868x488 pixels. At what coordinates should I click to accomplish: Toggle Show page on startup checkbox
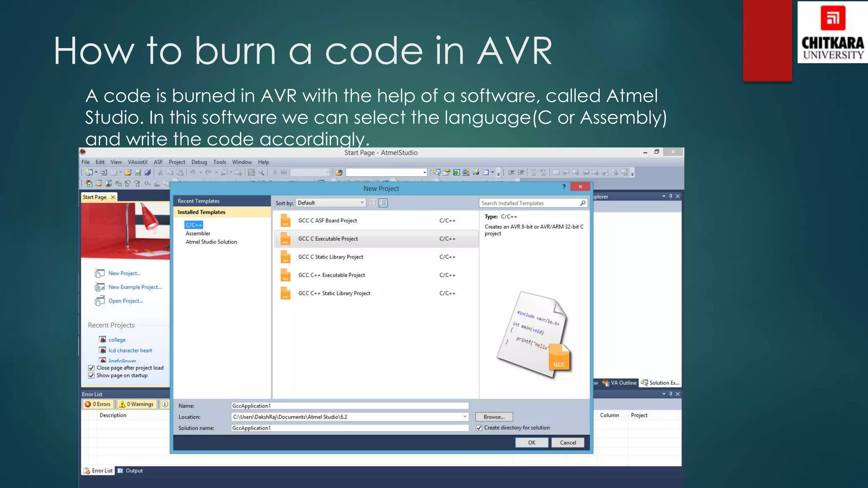coord(91,375)
